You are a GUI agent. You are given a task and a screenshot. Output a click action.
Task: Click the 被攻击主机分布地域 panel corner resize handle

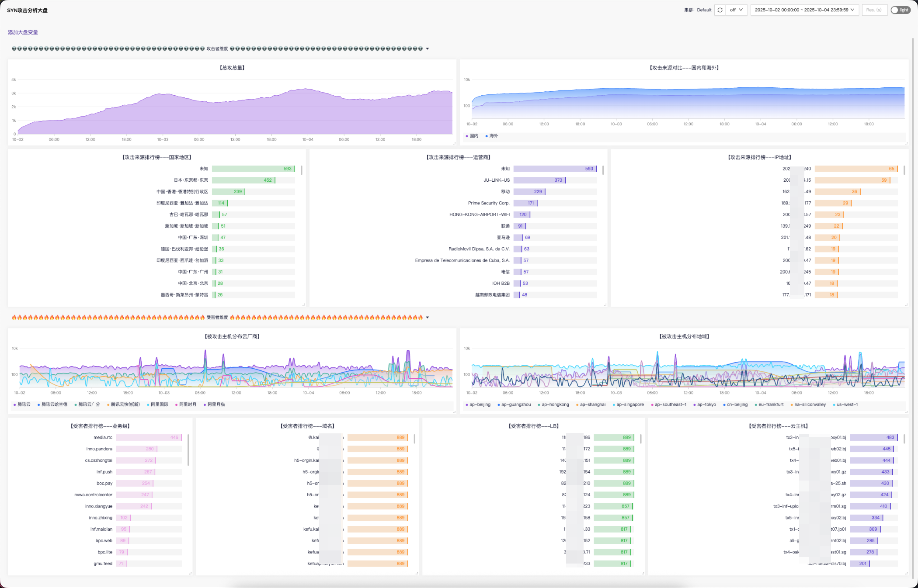907,412
